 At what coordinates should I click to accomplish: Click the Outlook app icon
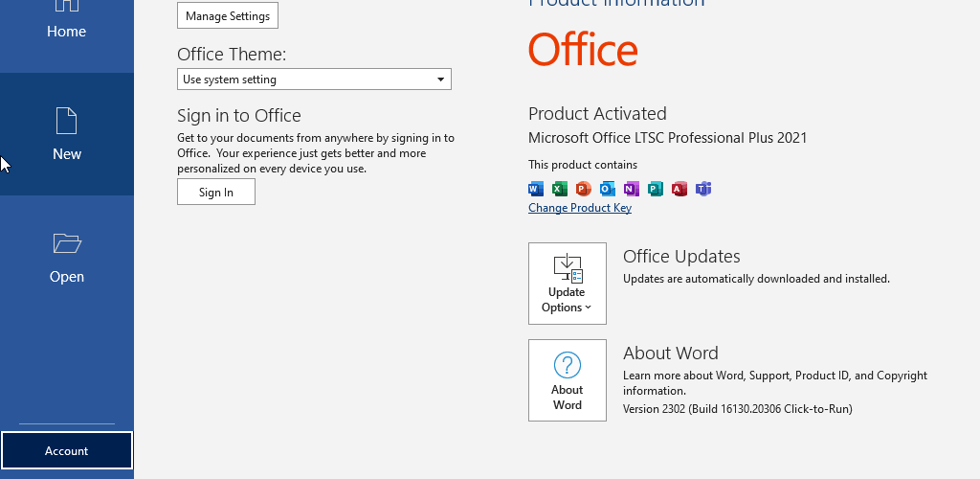608,188
